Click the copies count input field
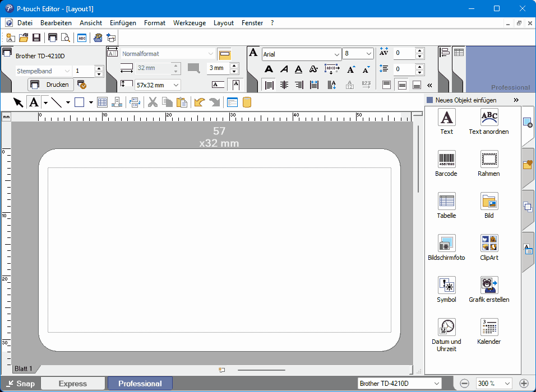The image size is (536, 392). click(x=84, y=71)
